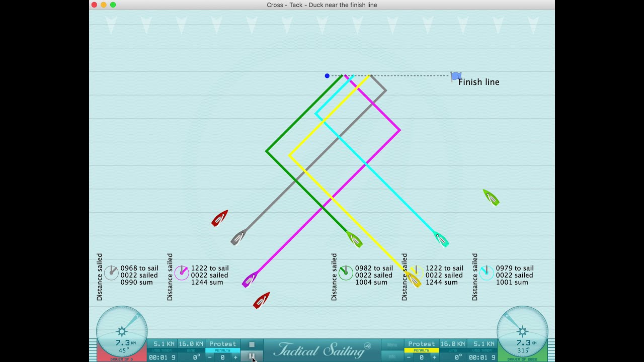Screen dimensions: 644x362
Task: Click the right yellow PENALTY label
Action: 422,350
